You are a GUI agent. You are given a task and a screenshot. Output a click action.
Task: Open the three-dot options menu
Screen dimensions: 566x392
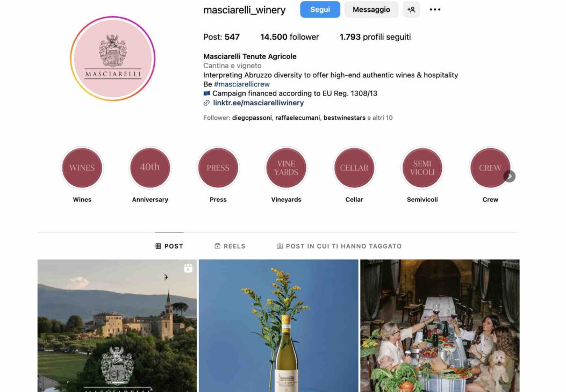click(x=435, y=10)
